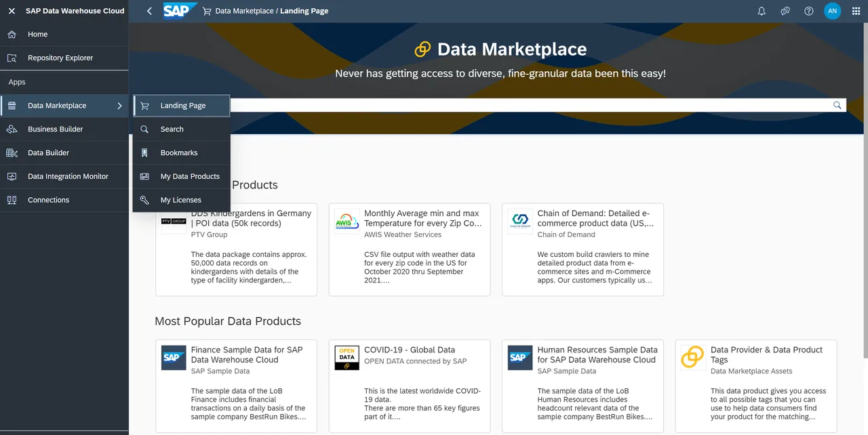Screen dimensions: 868x435
Task: Click the bookmark icon in the submenu
Action: 144,153
